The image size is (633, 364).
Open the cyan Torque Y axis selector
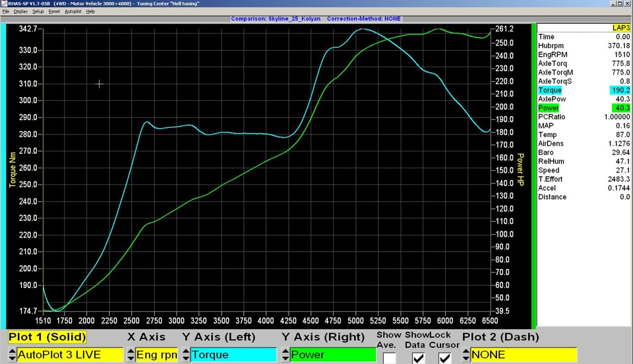[233, 355]
